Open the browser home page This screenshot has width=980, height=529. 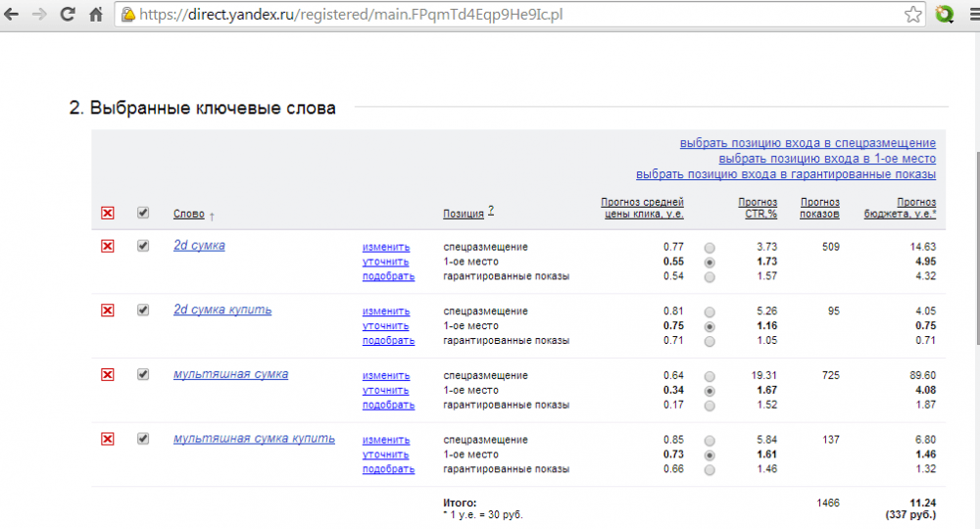tap(96, 15)
